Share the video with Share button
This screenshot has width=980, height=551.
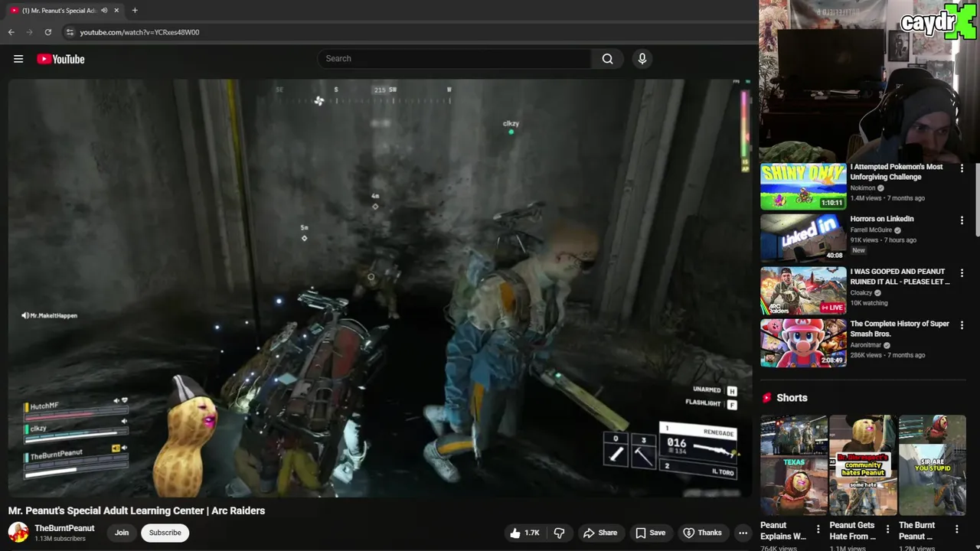[x=600, y=533]
